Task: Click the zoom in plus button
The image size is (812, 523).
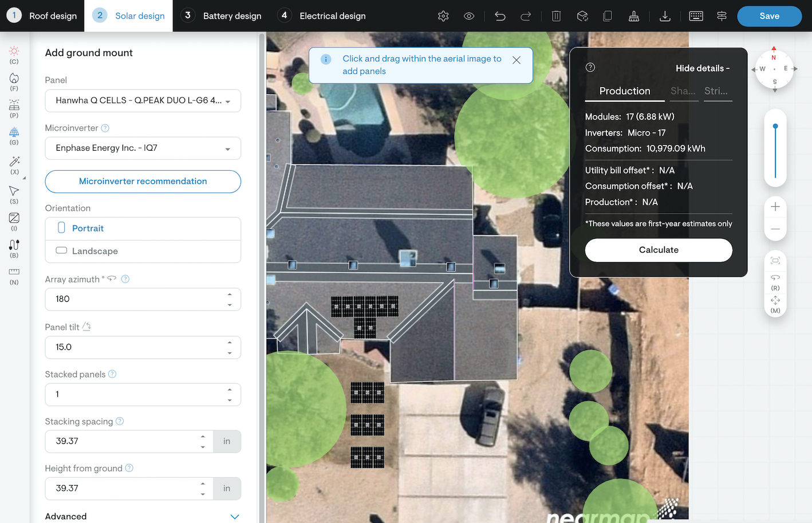Action: 775,207
